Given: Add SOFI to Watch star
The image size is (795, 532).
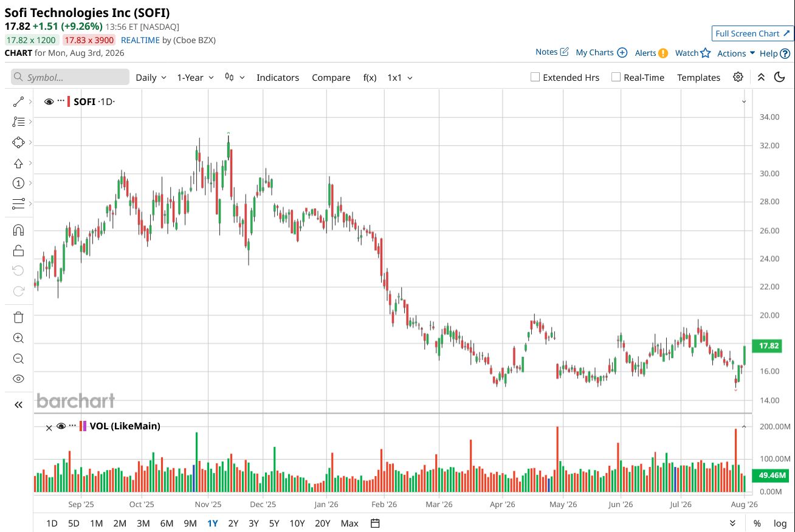Looking at the screenshot, I should coord(705,53).
